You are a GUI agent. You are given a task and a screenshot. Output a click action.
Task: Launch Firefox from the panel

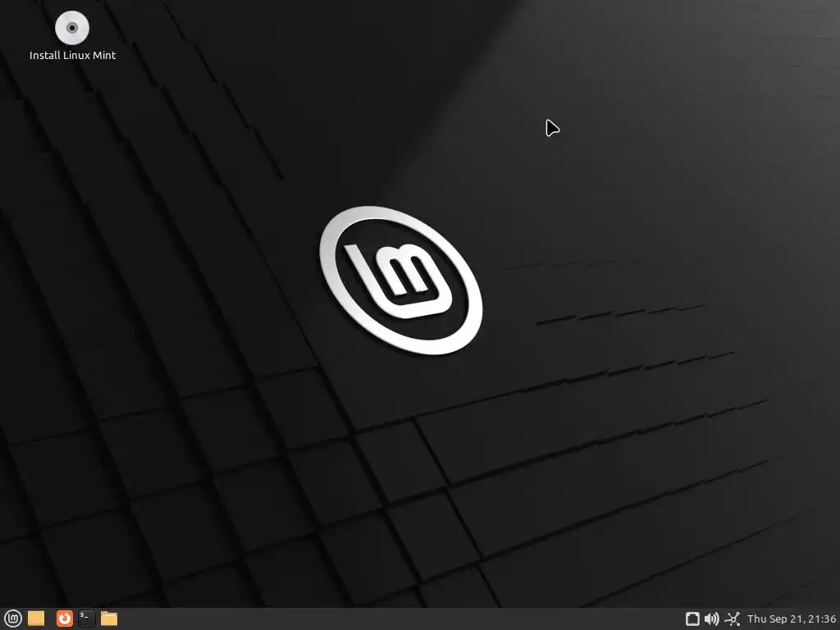click(64, 619)
